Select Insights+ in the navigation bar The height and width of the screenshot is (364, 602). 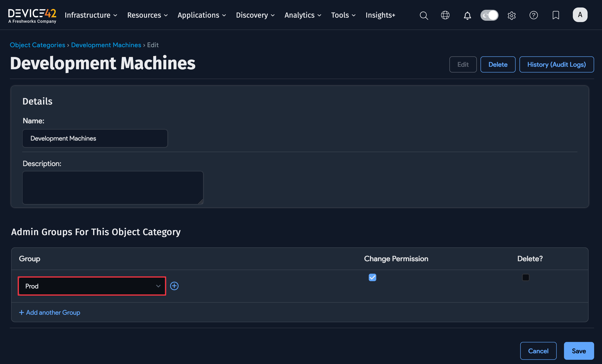pyautogui.click(x=380, y=15)
